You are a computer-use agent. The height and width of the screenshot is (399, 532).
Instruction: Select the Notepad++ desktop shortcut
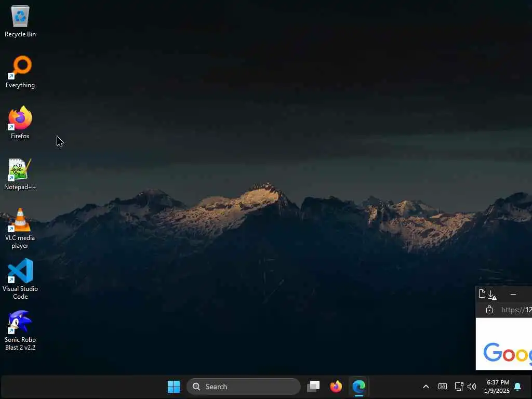(x=20, y=174)
